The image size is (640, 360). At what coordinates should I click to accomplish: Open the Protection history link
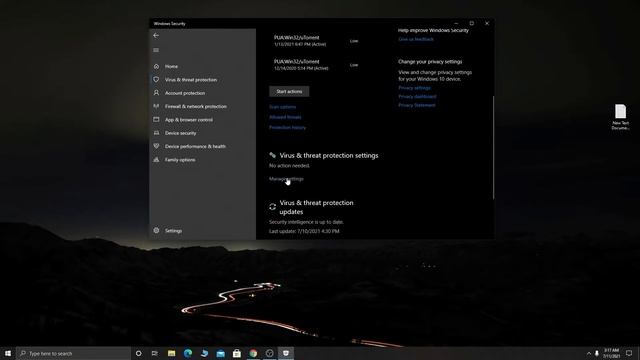point(287,127)
